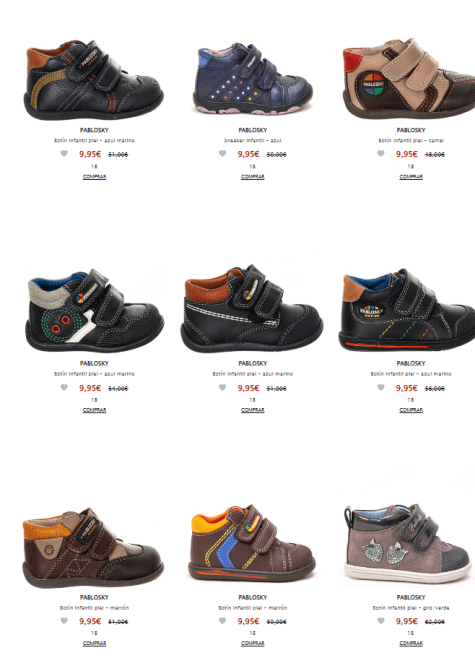Click the heart under the brown boot with the blue chevron

(x=222, y=621)
